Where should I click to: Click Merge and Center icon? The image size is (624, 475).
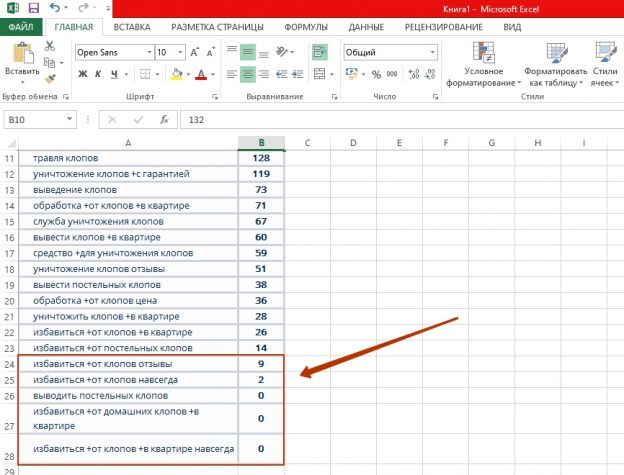[320, 74]
